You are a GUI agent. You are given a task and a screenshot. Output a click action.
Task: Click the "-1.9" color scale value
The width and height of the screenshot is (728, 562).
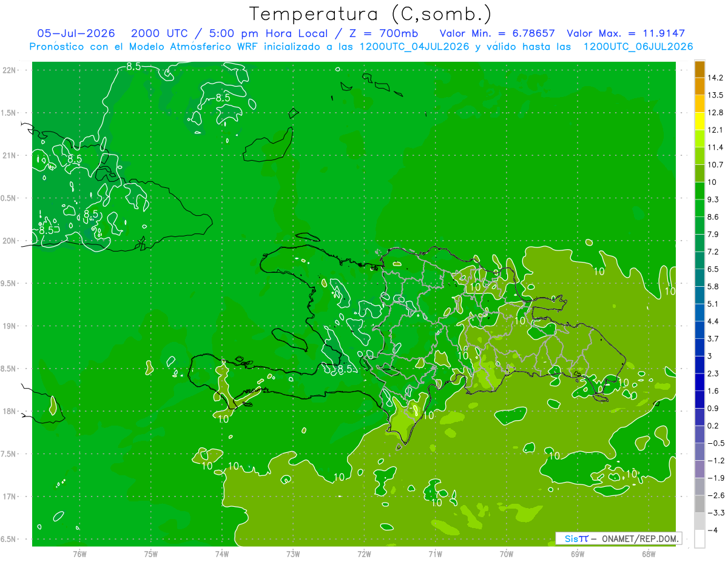(715, 478)
